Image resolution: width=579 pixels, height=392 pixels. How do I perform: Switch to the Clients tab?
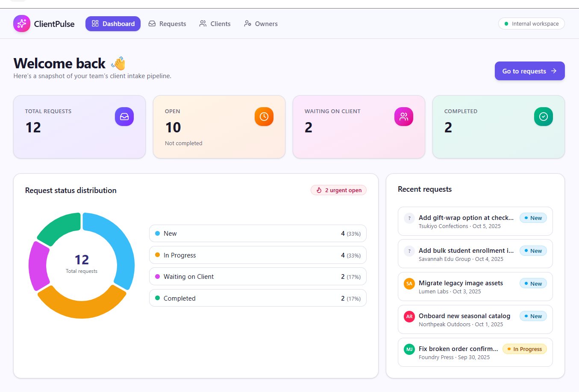(215, 24)
